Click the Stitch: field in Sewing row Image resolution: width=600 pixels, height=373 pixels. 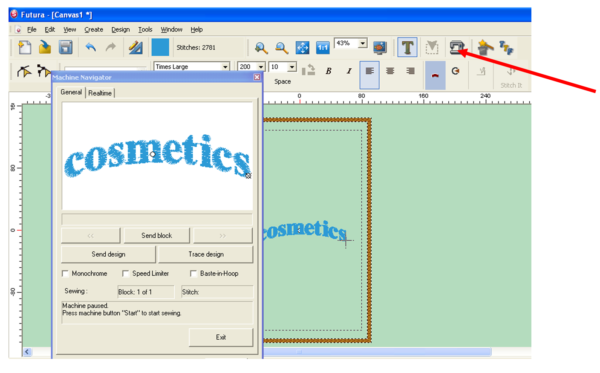pyautogui.click(x=217, y=292)
